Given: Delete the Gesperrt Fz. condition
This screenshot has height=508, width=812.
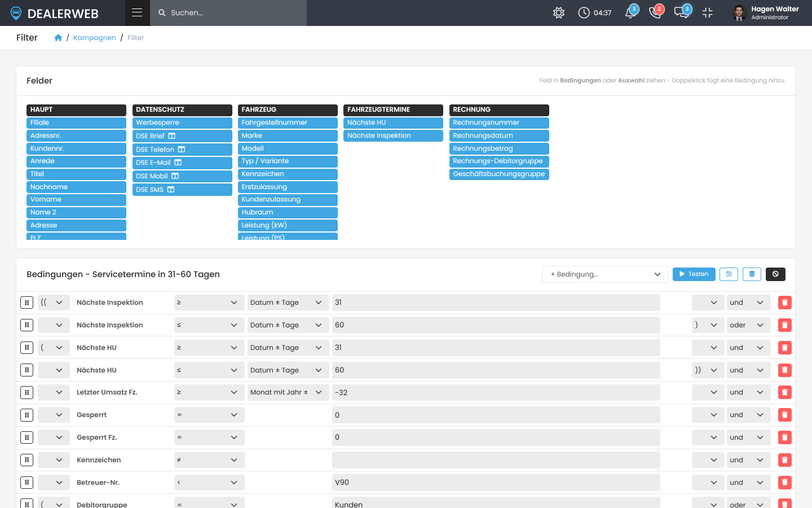Looking at the screenshot, I should pos(784,437).
